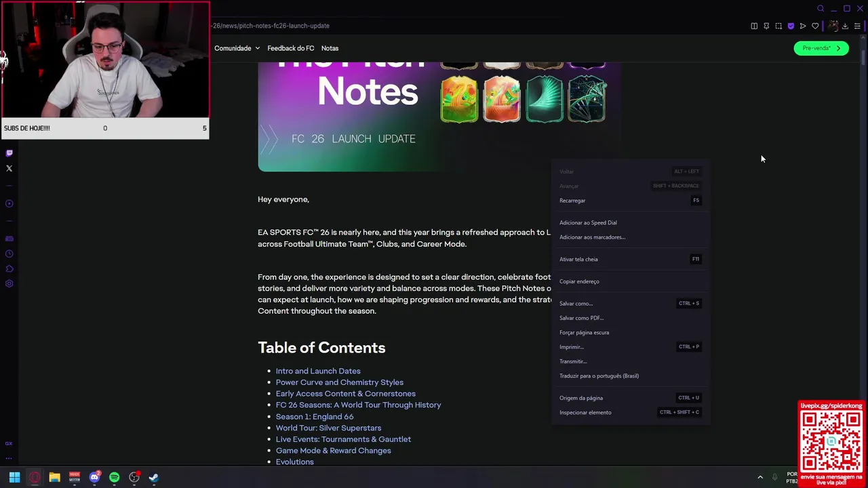
Task: Open Steam from the taskbar
Action: (154, 477)
